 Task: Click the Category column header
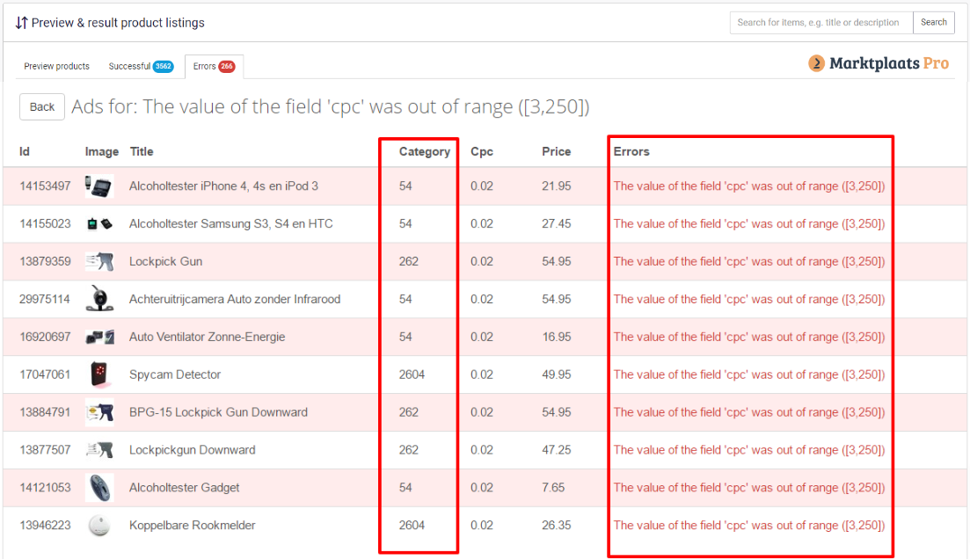pyautogui.click(x=424, y=152)
